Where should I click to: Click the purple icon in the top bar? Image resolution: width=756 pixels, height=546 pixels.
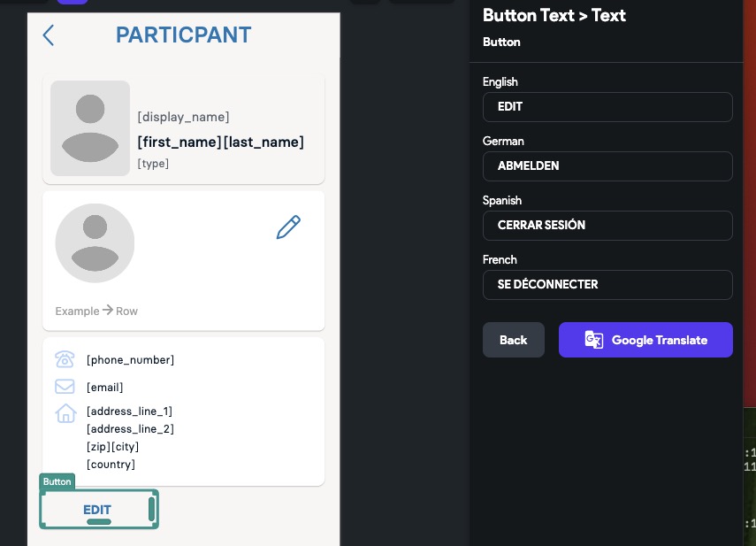71,3
